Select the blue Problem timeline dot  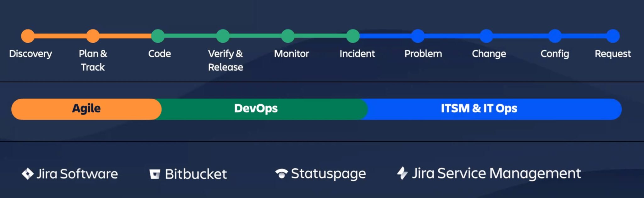[418, 36]
